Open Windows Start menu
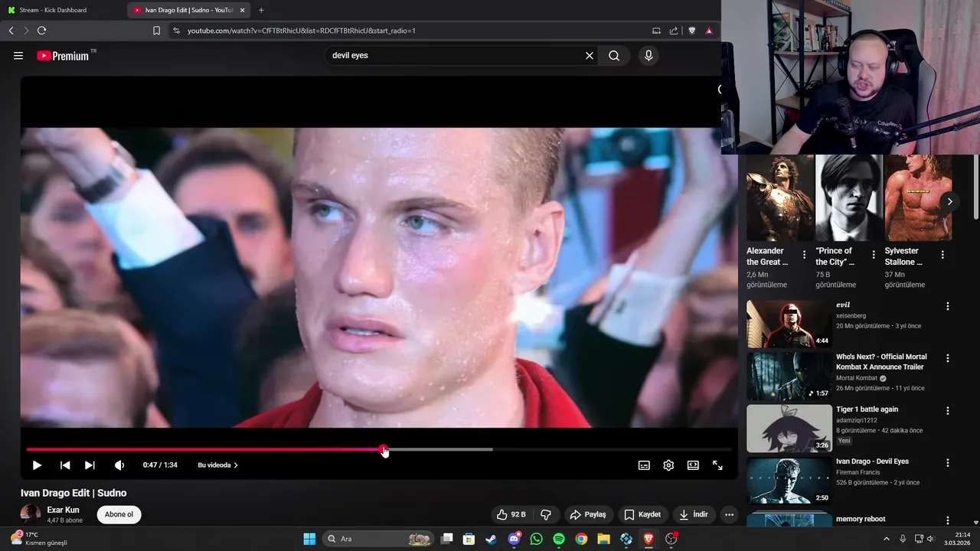This screenshot has width=980, height=551. [309, 539]
